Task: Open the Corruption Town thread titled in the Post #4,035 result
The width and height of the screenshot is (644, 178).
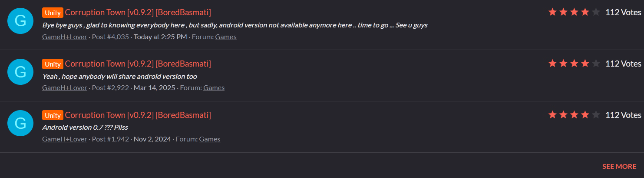Action: (x=138, y=12)
